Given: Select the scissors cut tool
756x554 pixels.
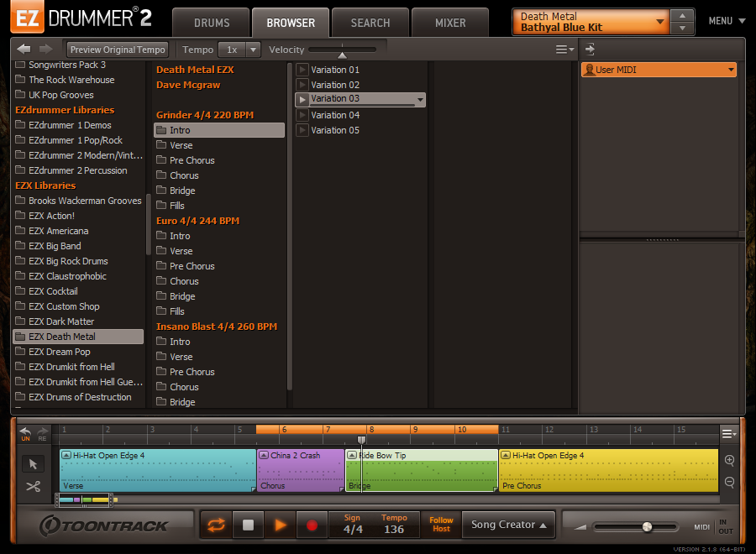Looking at the screenshot, I should click(x=33, y=487).
